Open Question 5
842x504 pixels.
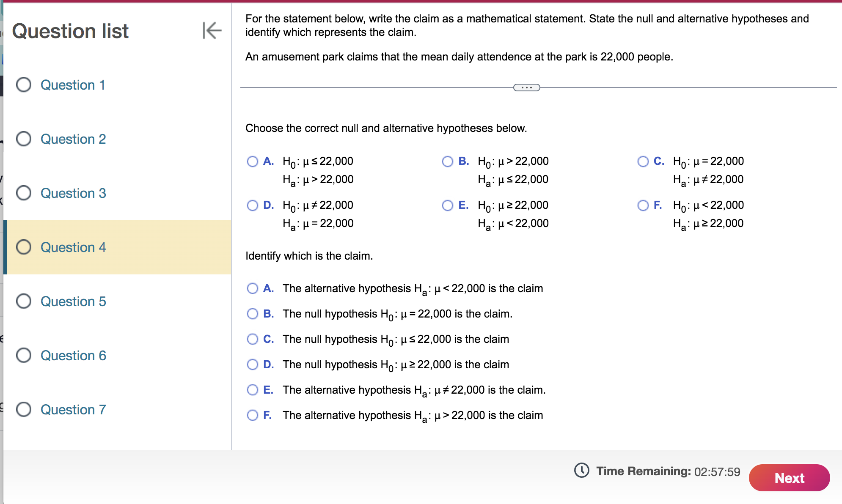coord(73,301)
